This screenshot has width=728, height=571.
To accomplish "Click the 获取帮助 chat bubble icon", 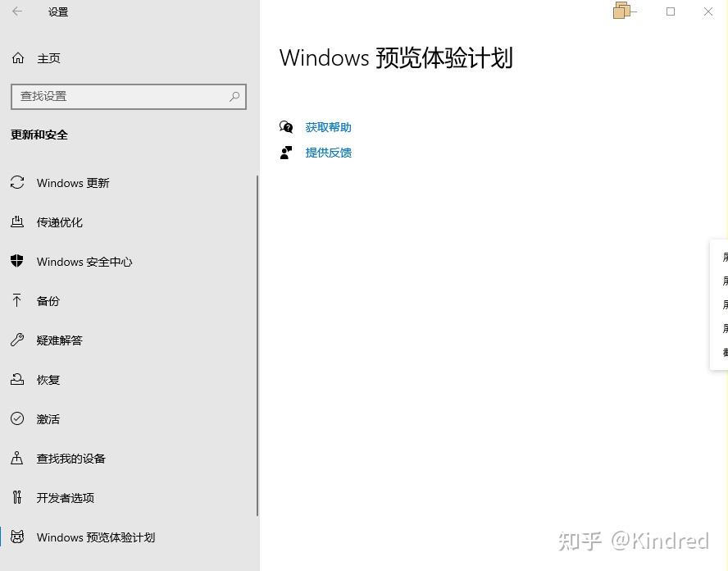I will (x=286, y=127).
